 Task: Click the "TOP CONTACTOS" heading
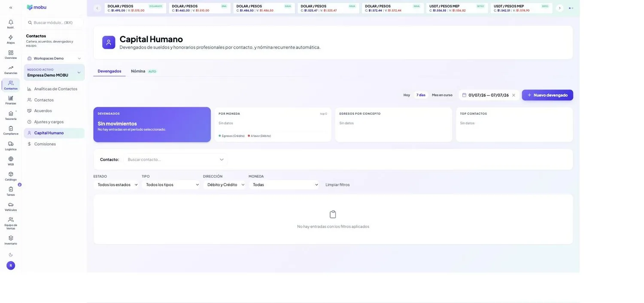(474, 114)
